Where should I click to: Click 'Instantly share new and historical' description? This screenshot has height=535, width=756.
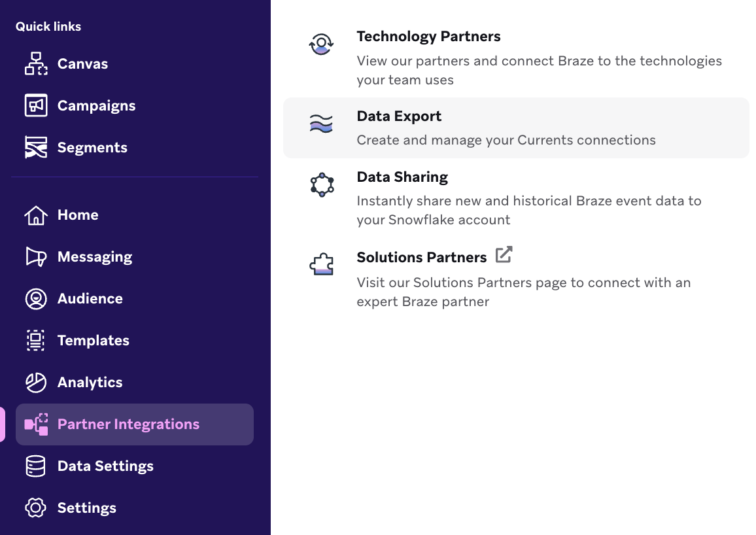[529, 210]
